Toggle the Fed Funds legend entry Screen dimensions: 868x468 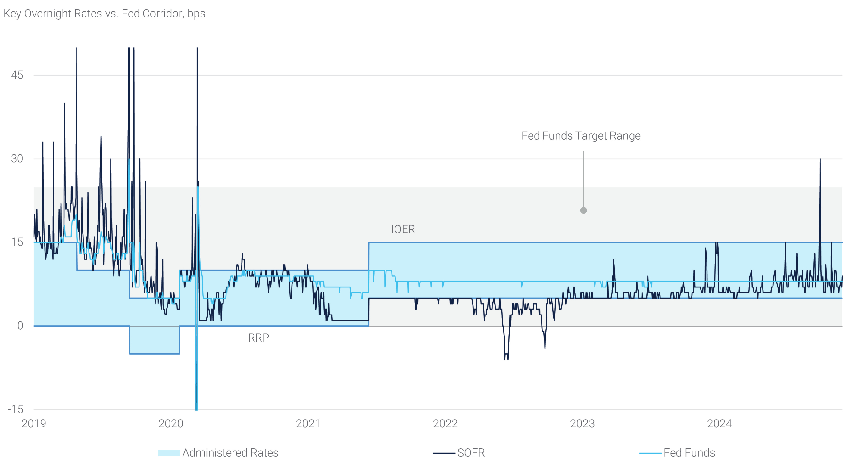pos(689,453)
